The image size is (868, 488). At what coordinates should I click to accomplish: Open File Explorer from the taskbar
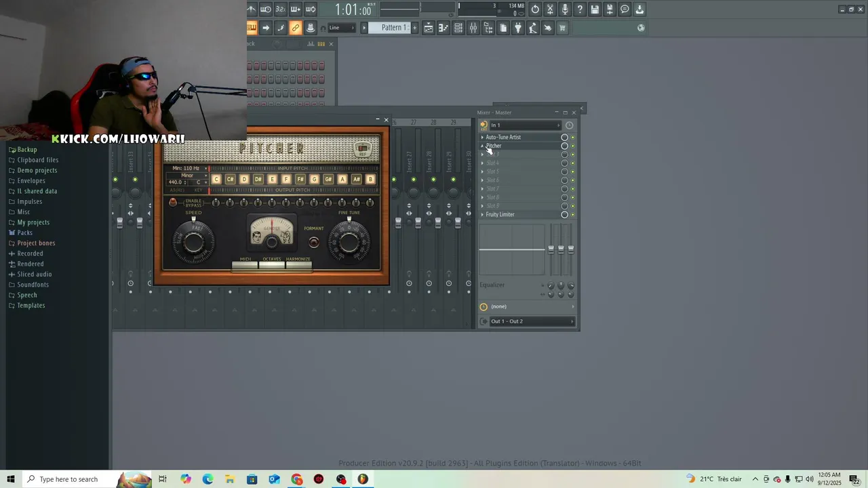click(230, 479)
